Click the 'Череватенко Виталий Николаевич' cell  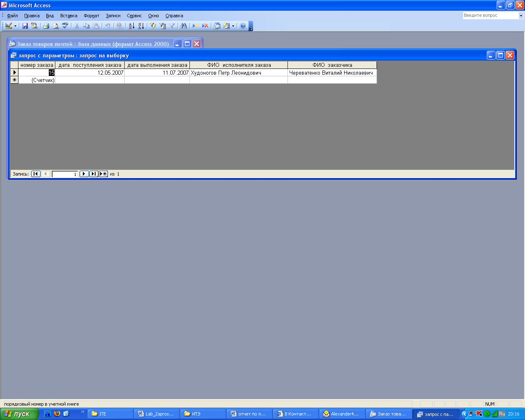tap(332, 73)
